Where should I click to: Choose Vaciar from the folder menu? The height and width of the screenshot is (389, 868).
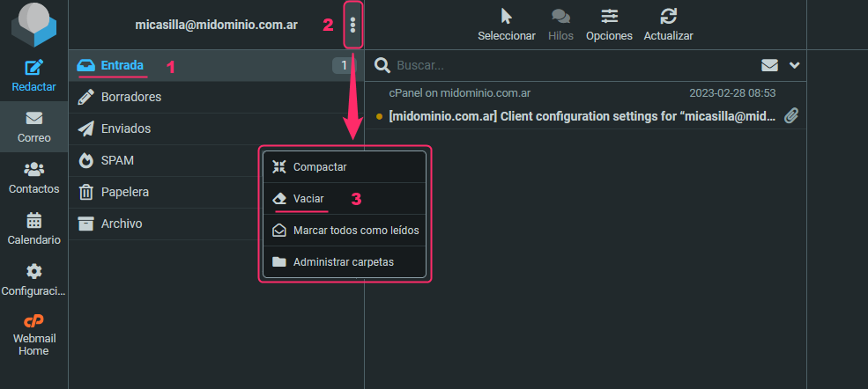point(345,198)
